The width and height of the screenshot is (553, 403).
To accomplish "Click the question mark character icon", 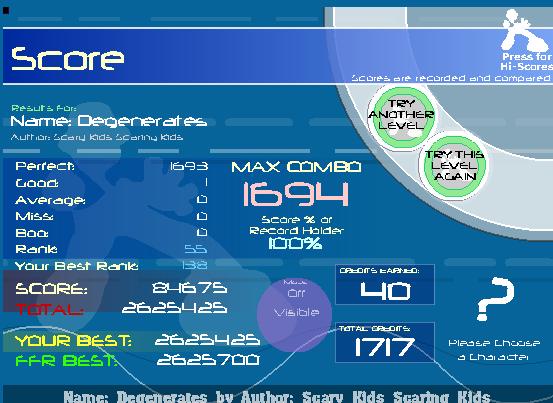I will pyautogui.click(x=496, y=299).
